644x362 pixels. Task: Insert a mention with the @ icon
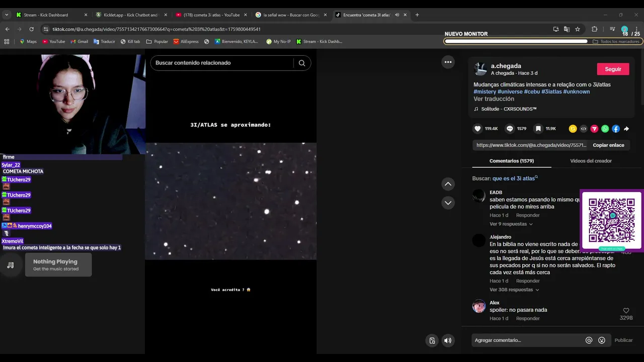[589, 340]
